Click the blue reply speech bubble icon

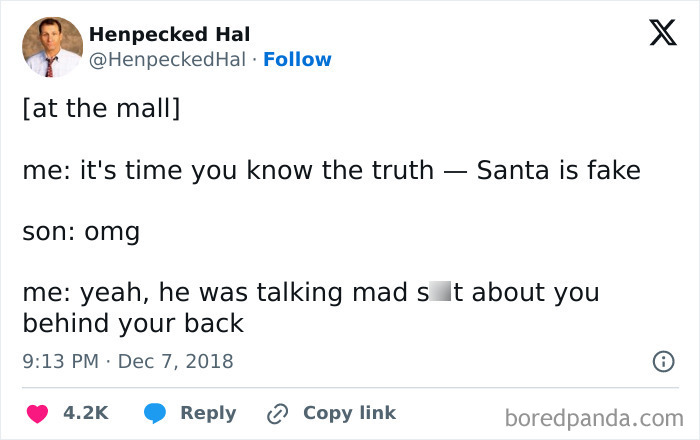(x=155, y=413)
